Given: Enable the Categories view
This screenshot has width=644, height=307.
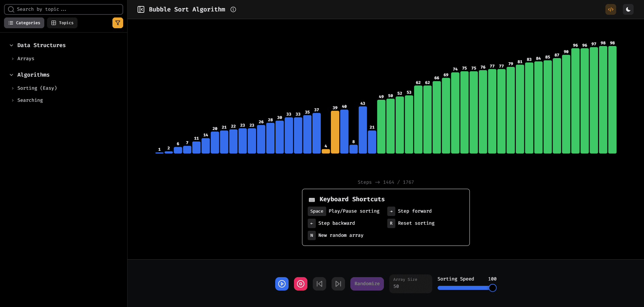Looking at the screenshot, I should [24, 23].
